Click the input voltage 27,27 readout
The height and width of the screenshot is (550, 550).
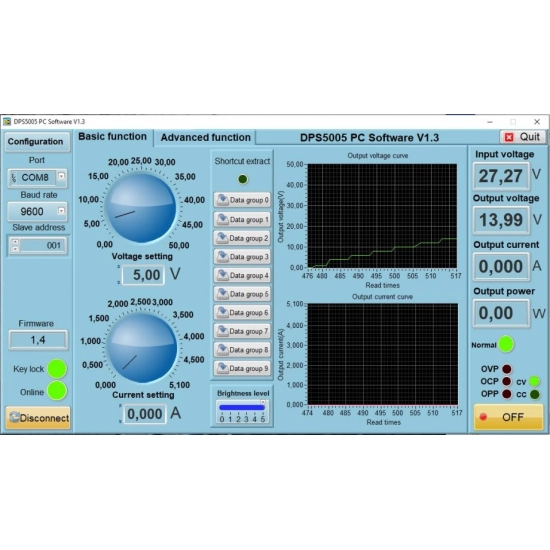(x=501, y=176)
